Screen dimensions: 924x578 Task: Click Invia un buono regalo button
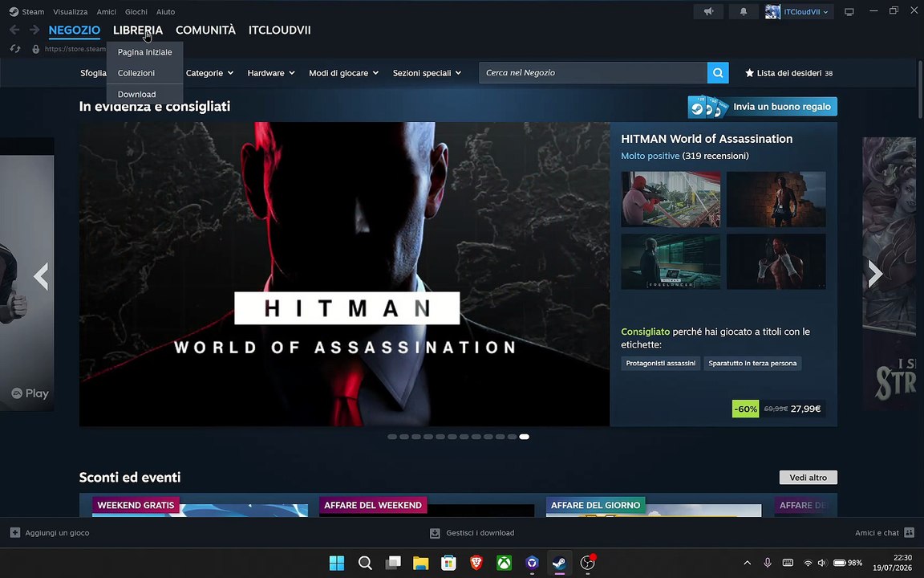[x=763, y=107]
